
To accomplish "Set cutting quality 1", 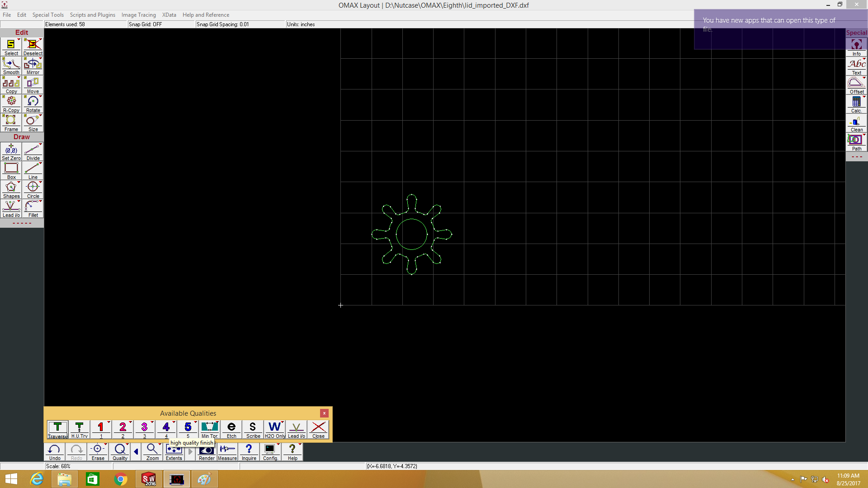I will [x=101, y=430].
